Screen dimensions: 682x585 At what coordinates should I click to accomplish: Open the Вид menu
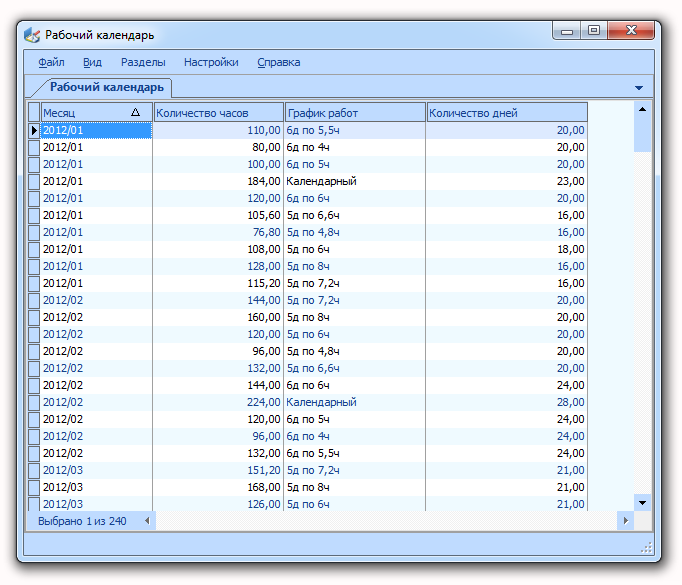point(92,62)
